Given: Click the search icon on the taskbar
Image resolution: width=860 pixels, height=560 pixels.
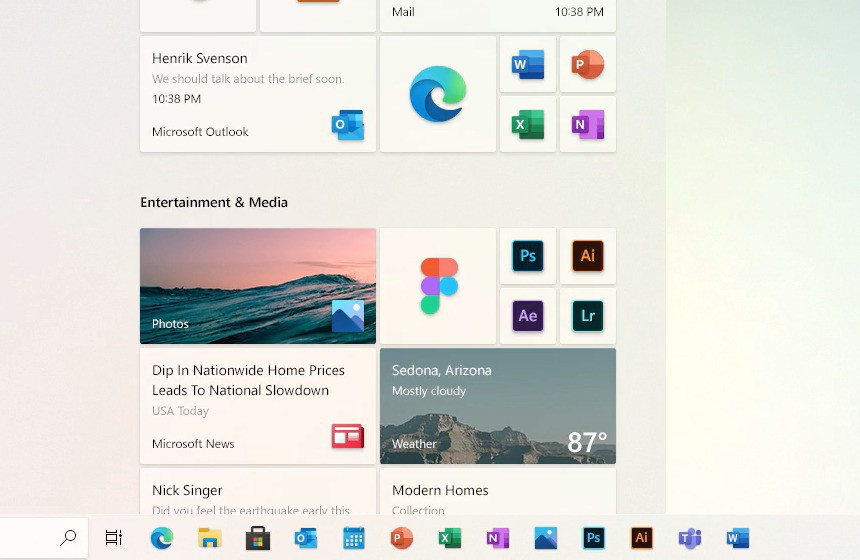Looking at the screenshot, I should [68, 538].
